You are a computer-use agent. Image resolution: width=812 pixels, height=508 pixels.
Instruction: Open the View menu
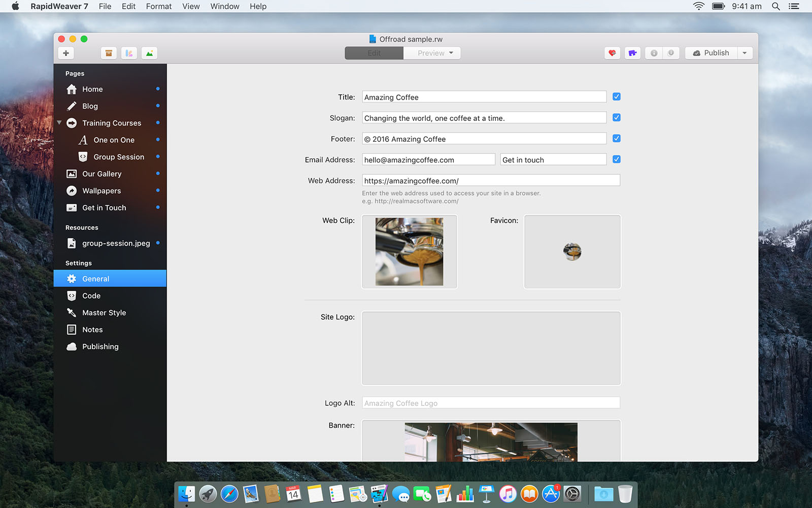[191, 6]
